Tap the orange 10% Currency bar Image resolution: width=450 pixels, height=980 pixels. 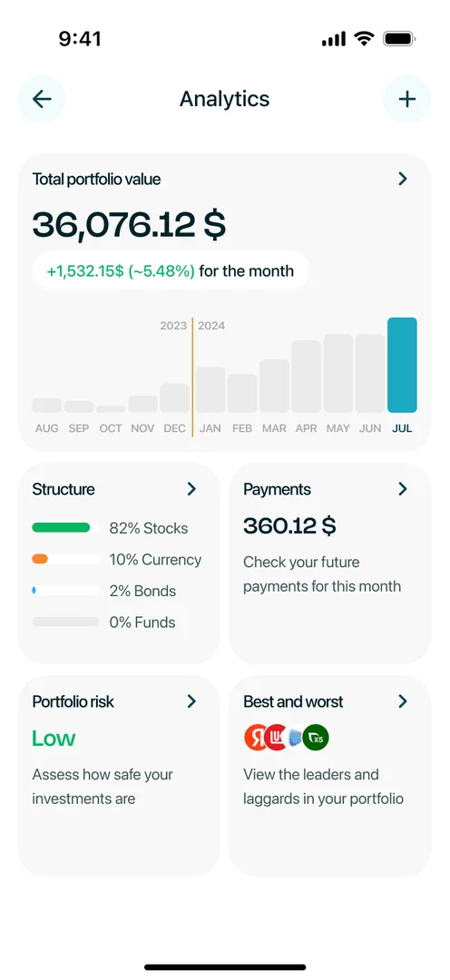point(40,559)
